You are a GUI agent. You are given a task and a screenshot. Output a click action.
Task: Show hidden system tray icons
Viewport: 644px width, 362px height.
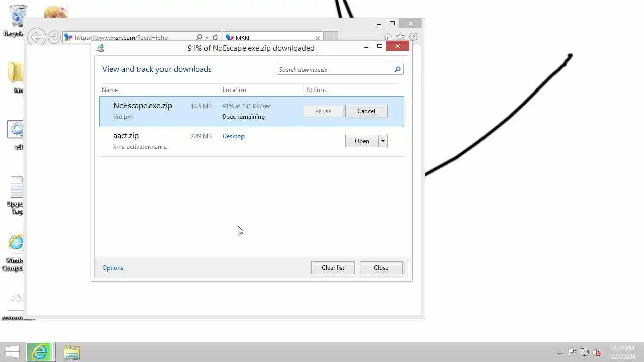click(560, 353)
